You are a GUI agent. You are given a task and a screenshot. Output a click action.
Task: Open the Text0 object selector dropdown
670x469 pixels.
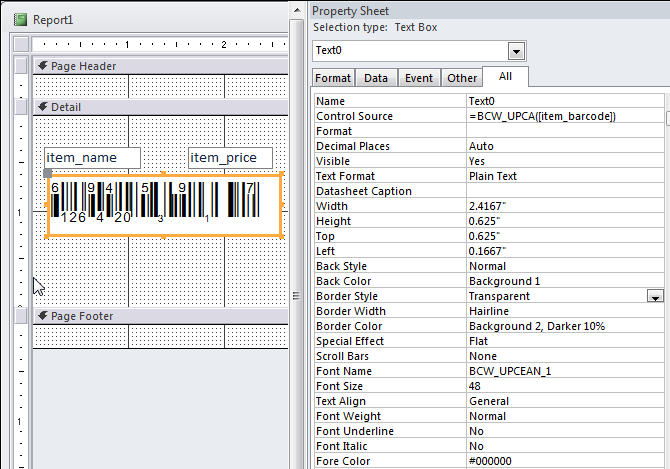tap(516, 51)
